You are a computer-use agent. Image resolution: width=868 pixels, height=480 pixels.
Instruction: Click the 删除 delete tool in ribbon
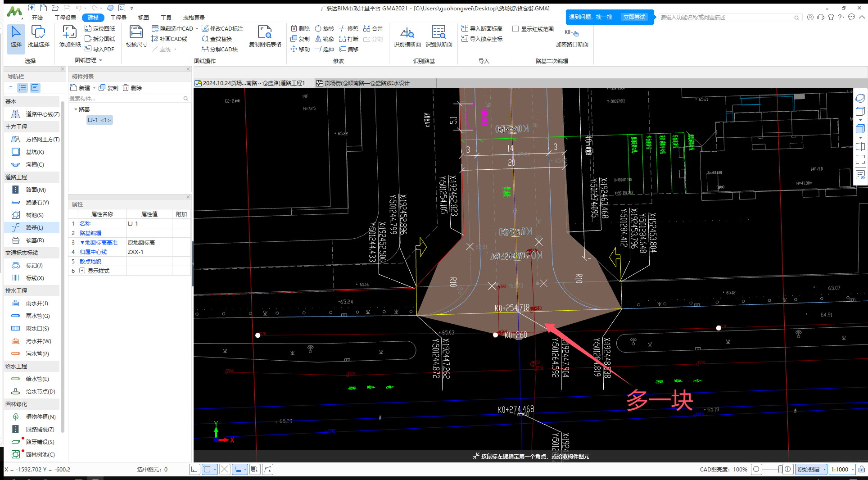[x=300, y=28]
